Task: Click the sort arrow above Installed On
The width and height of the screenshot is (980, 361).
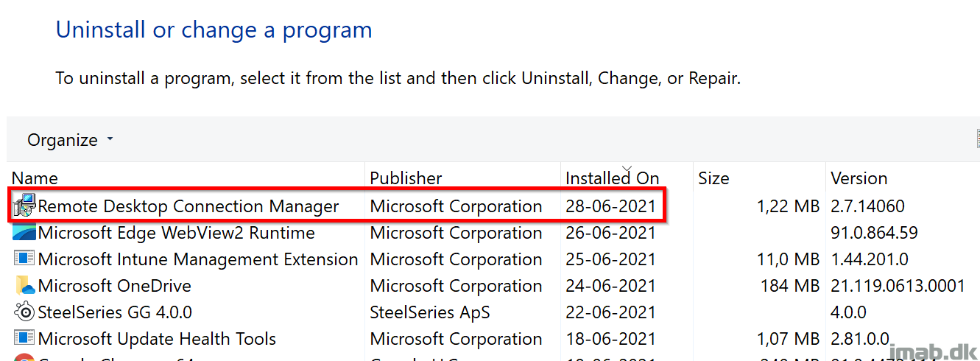Action: (x=627, y=169)
